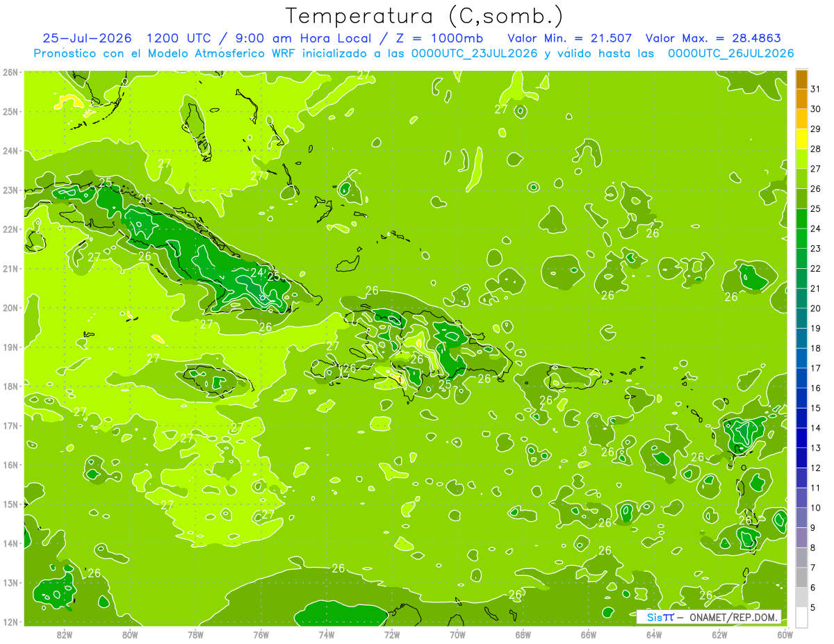834x644 pixels.
Task: Pick the purple swatch between 9 and 10
Action: point(801,518)
